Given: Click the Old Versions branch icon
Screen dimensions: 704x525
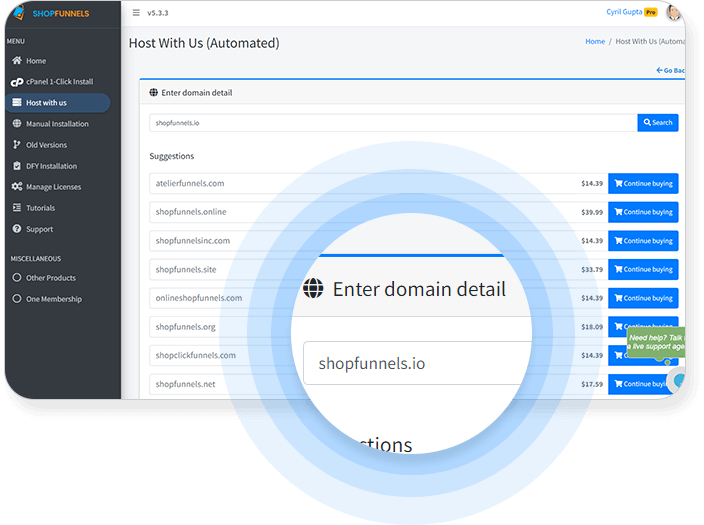Looking at the screenshot, I should coord(17,145).
